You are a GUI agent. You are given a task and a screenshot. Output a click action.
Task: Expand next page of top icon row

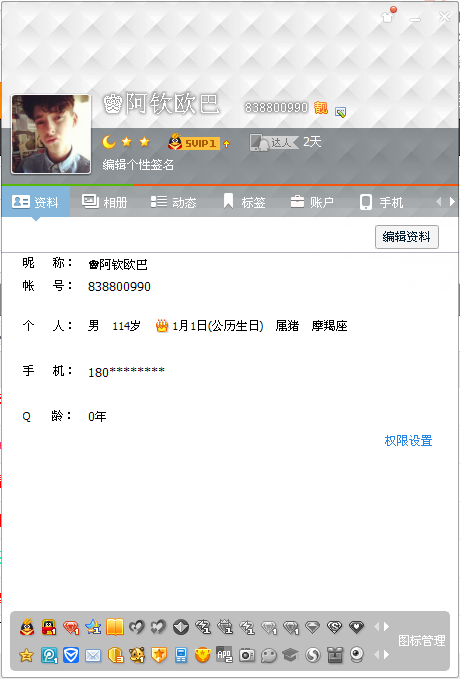pyautogui.click(x=387, y=627)
